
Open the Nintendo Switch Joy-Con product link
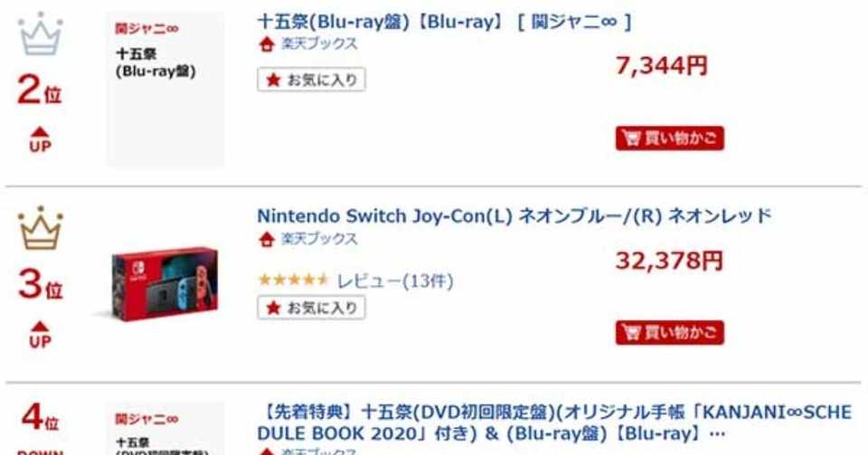click(514, 215)
